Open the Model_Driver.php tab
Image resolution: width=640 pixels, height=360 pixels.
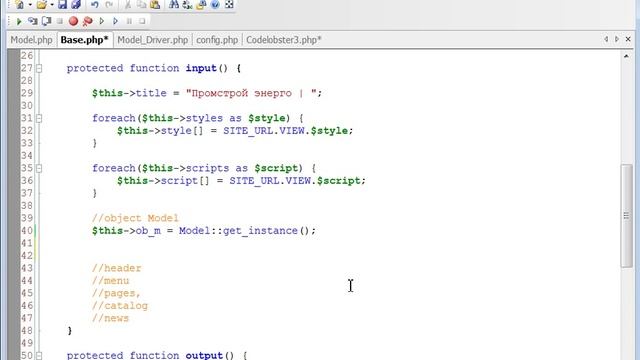(153, 40)
